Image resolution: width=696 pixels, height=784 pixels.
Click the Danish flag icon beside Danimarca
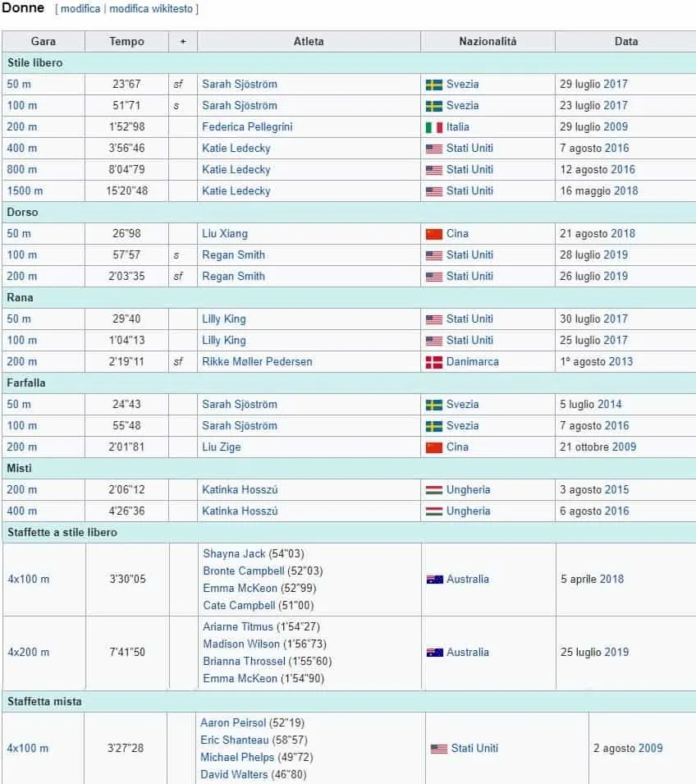(x=434, y=362)
